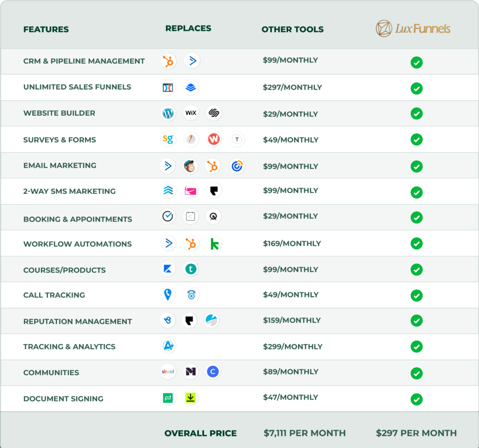Image resolution: width=479 pixels, height=448 pixels.
Task: Select the Wix logo icon
Action: [191, 113]
